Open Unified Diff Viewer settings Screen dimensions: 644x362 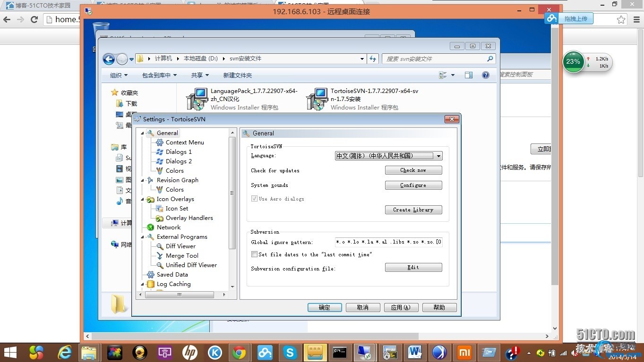pyautogui.click(x=191, y=265)
